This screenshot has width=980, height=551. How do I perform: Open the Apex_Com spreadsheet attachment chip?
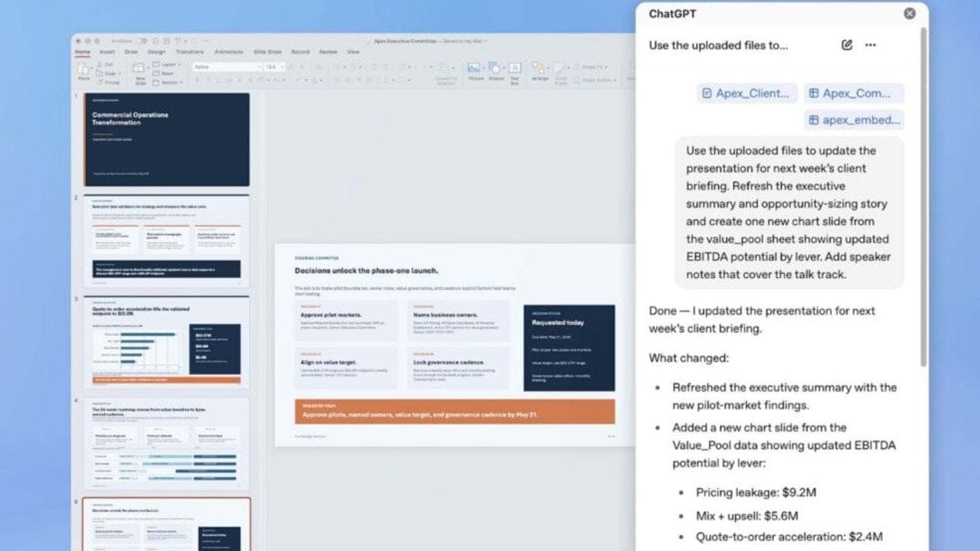click(854, 93)
